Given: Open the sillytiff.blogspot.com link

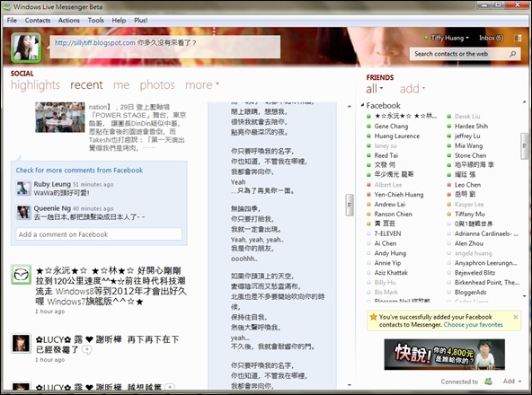Looking at the screenshot, I should point(95,43).
